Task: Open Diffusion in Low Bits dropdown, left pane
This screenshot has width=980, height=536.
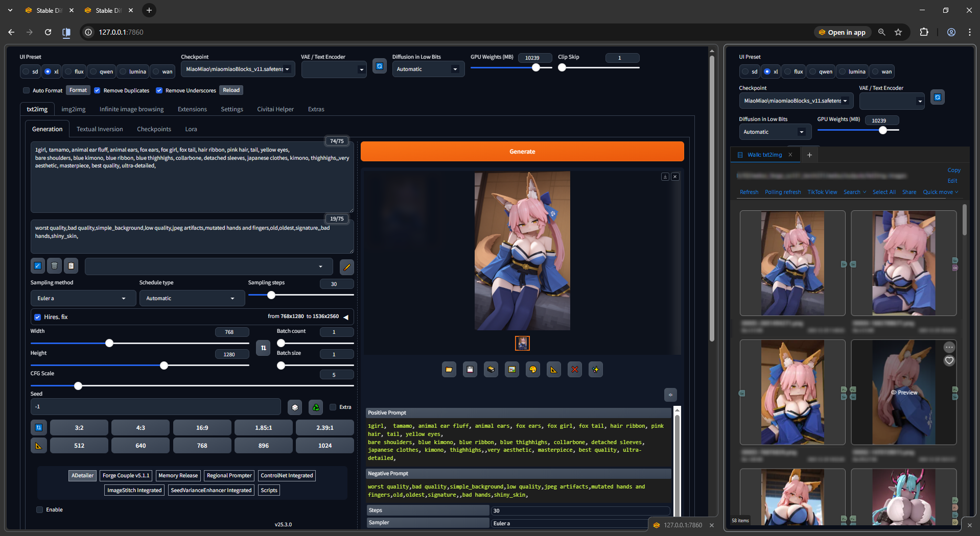Action: point(428,69)
